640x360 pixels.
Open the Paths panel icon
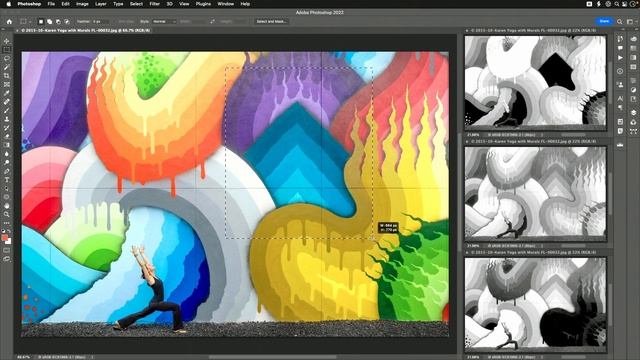click(633, 131)
